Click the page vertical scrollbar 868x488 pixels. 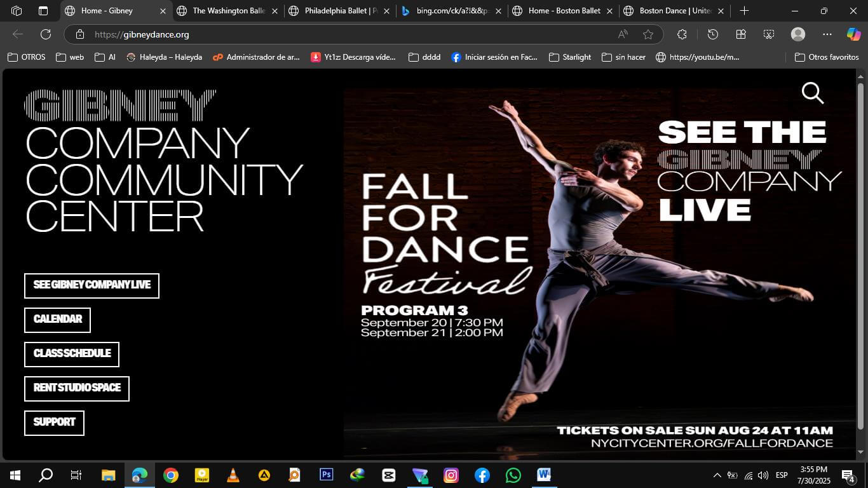coord(861,254)
